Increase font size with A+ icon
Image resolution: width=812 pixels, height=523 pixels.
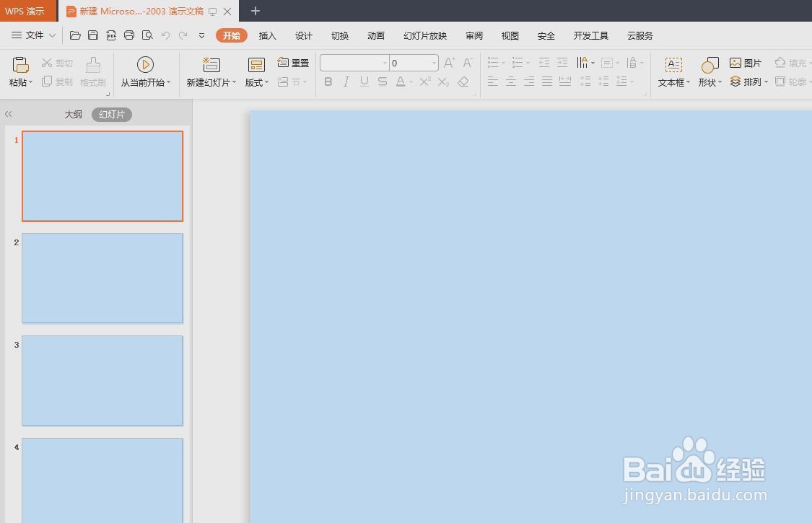(450, 63)
